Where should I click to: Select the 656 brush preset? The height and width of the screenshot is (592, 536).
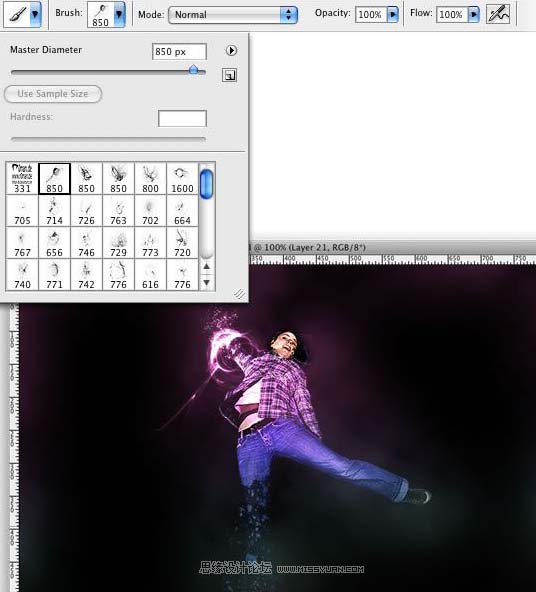click(x=54, y=243)
